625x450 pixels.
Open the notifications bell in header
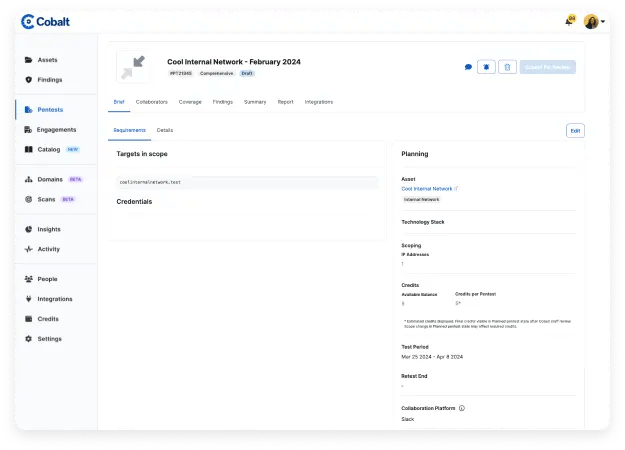569,21
